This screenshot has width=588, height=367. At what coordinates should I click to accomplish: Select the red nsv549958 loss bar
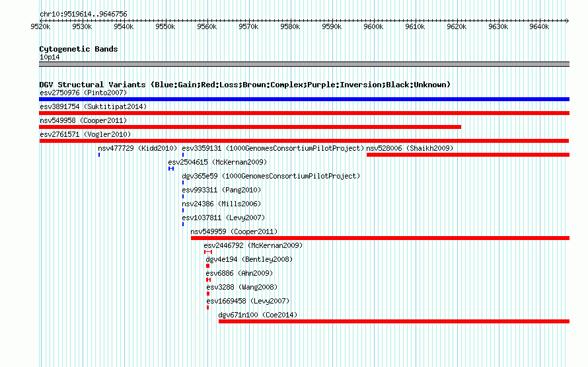(250, 127)
